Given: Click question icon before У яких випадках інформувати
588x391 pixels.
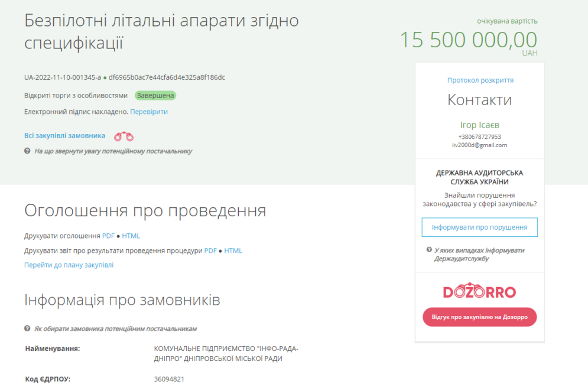Looking at the screenshot, I should (429, 250).
